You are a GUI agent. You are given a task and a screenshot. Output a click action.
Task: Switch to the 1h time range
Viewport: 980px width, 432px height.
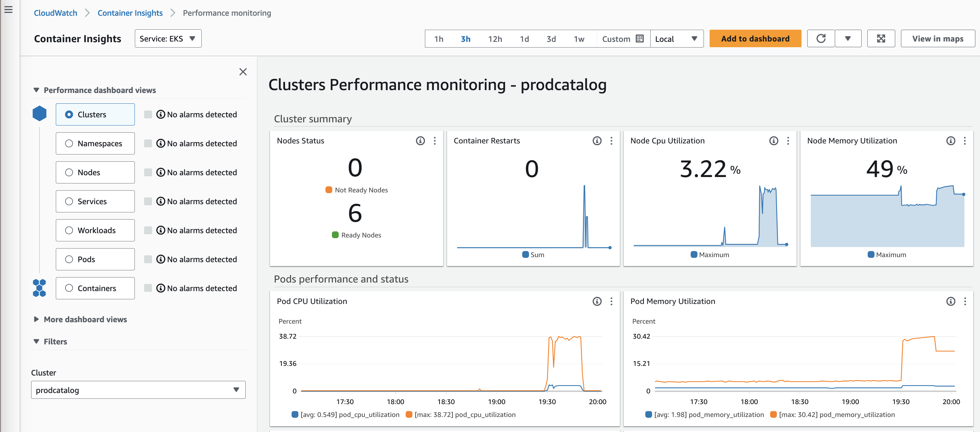point(438,38)
